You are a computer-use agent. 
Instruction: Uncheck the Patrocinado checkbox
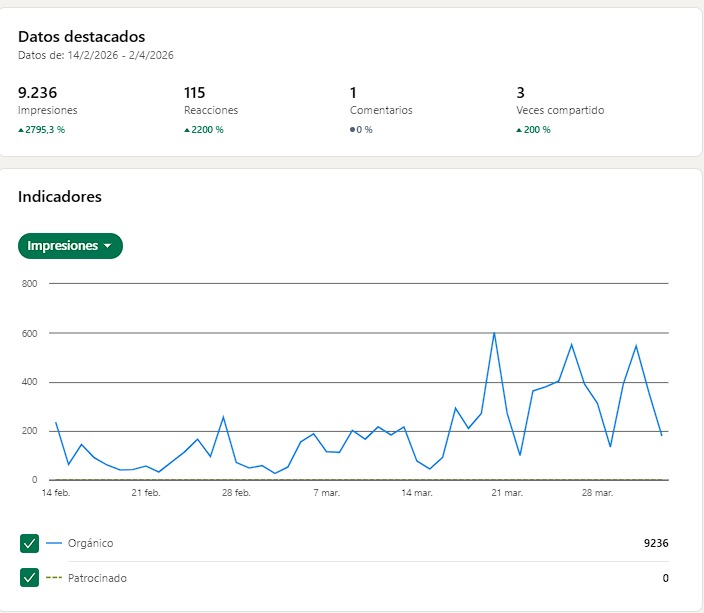point(29,578)
